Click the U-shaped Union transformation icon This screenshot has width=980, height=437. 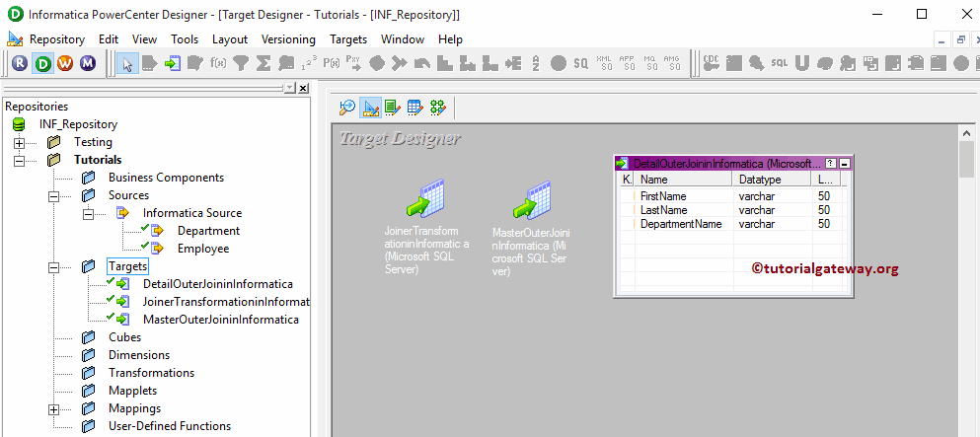pos(802,63)
